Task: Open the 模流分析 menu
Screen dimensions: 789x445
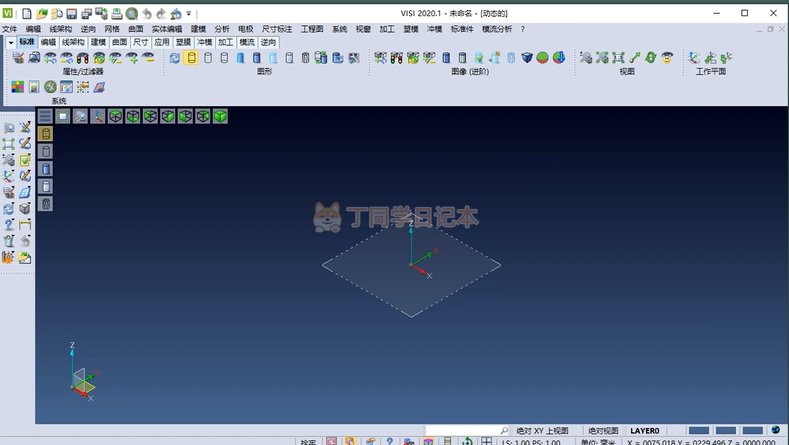Action: [496, 29]
